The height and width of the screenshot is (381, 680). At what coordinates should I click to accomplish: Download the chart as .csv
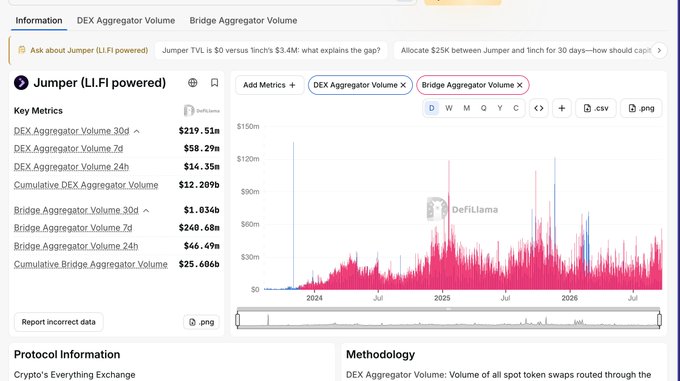[x=596, y=108]
